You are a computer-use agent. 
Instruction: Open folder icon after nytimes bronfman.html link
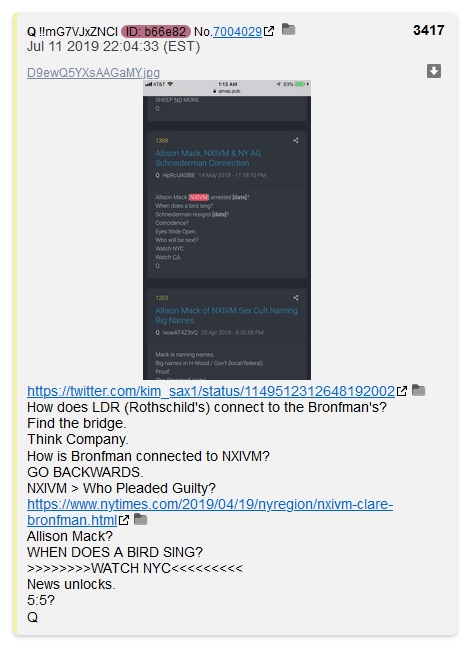point(140,519)
